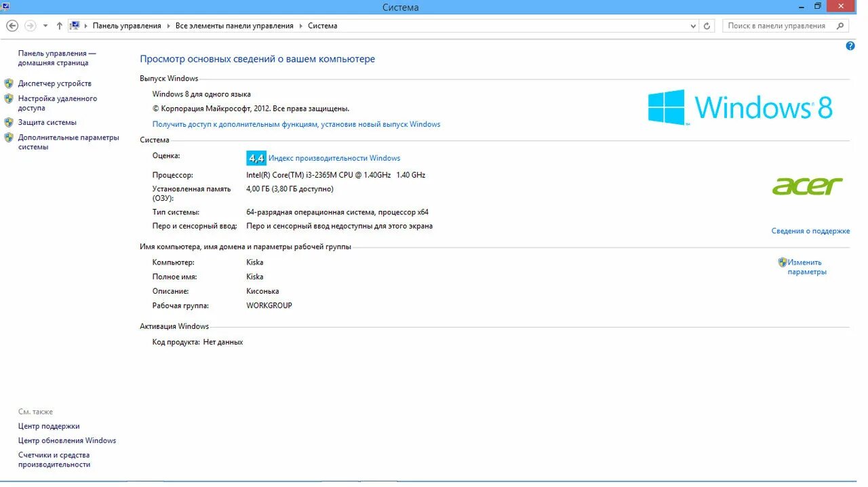Click the 4,4 performance score badge
Image resolution: width=868 pixels, height=487 pixels.
point(256,158)
